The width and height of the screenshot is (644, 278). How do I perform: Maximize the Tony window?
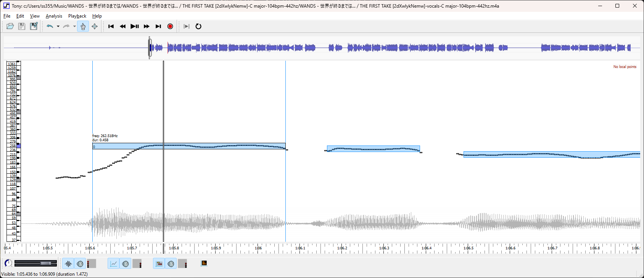(617, 6)
